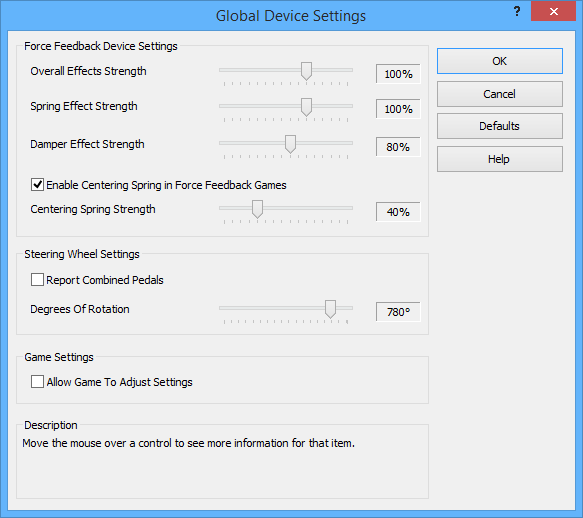Screen dimensions: 583x518
Task: Click the Description group title
Action: pos(51,425)
